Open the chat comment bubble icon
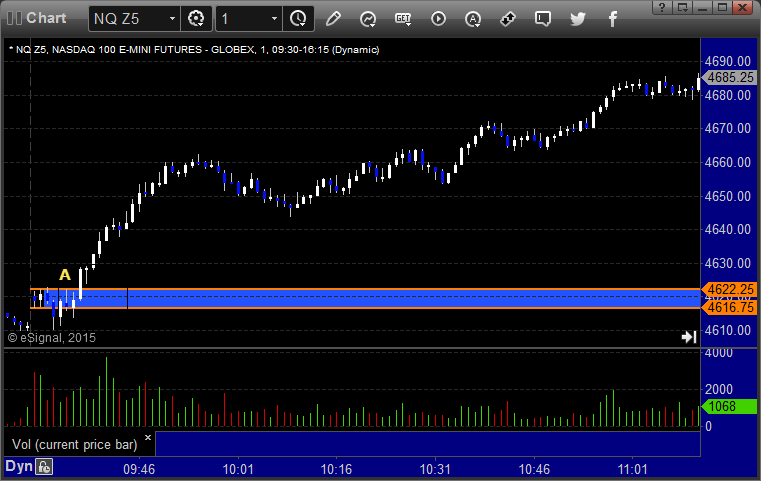Screen dimensions: 761x481 tap(542, 18)
